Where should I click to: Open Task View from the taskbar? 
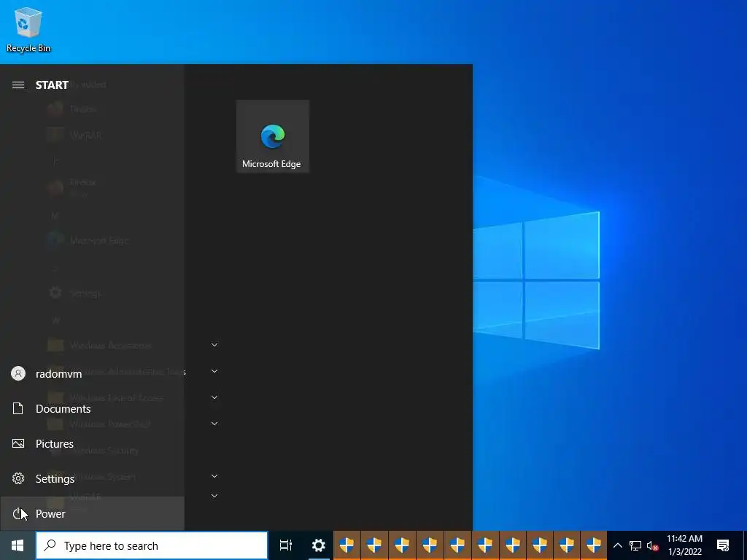[x=286, y=545]
